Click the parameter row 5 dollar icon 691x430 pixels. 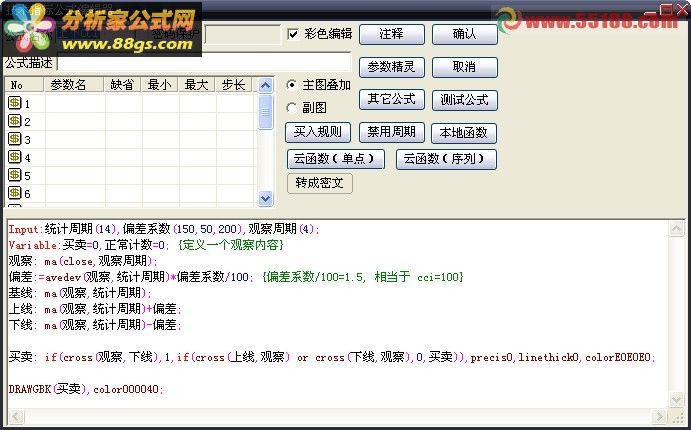pos(15,175)
